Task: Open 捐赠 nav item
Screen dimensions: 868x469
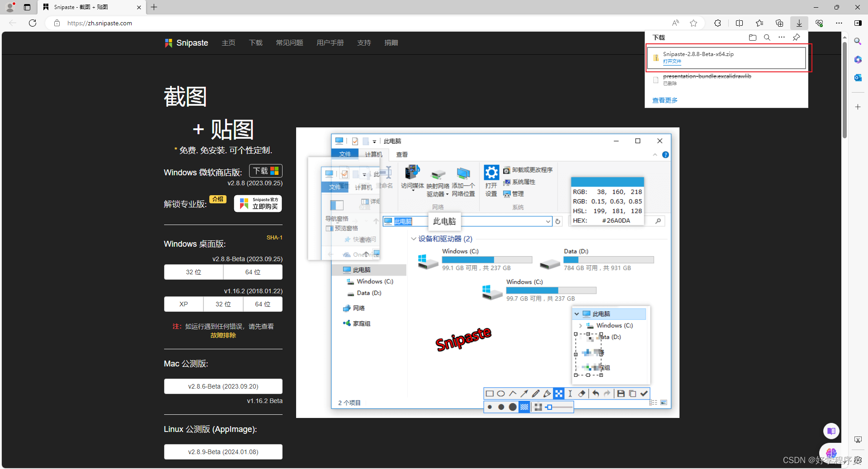Action: [x=391, y=43]
